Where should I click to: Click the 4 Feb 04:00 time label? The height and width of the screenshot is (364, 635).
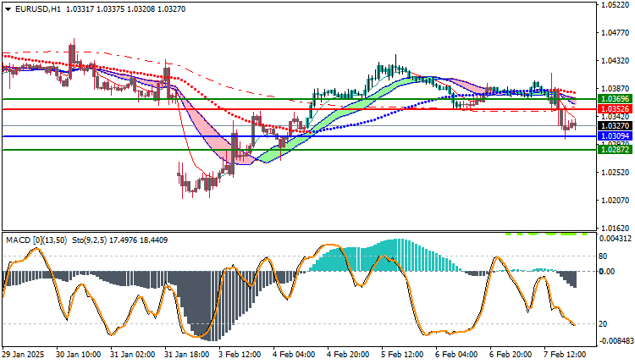(x=295, y=355)
